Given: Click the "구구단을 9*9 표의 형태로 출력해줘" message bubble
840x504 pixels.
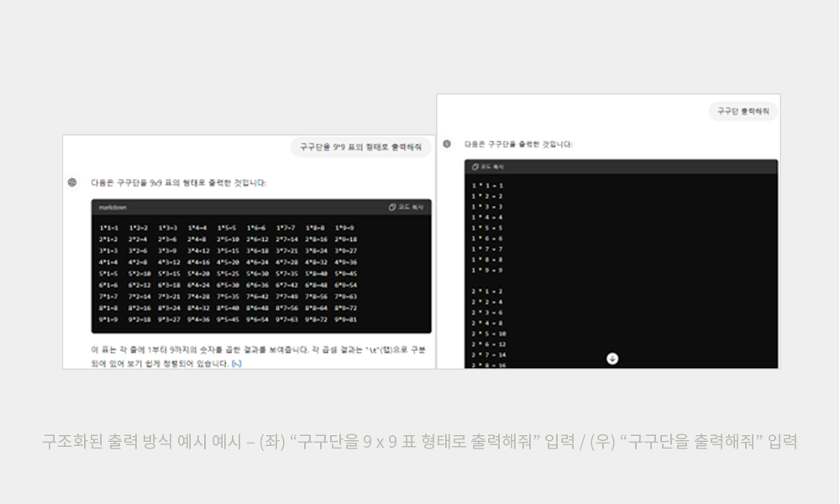Looking at the screenshot, I should pyautogui.click(x=361, y=147).
